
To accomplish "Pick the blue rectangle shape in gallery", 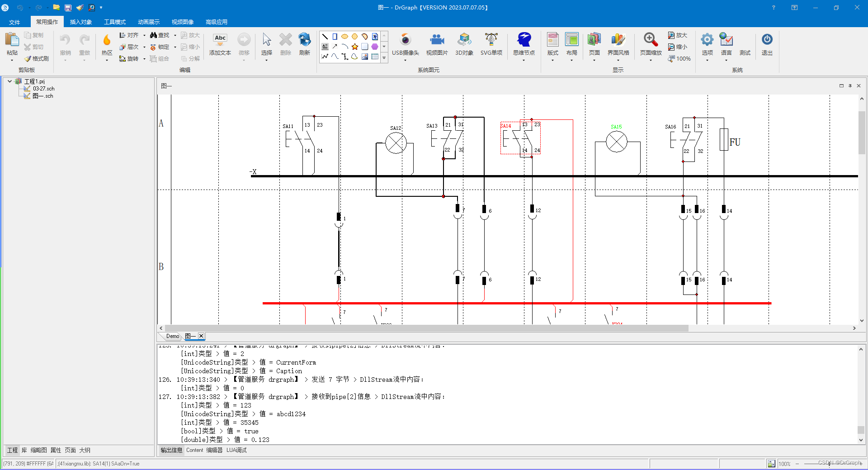I will coord(335,37).
